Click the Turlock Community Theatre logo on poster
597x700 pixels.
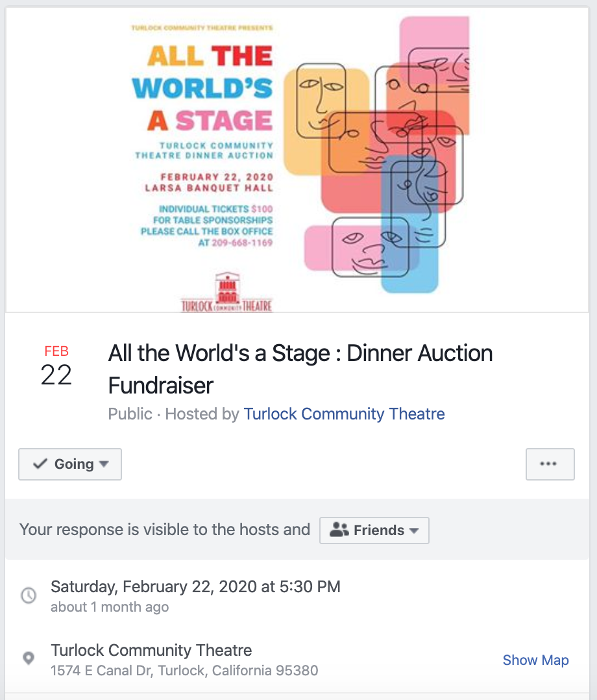226,292
